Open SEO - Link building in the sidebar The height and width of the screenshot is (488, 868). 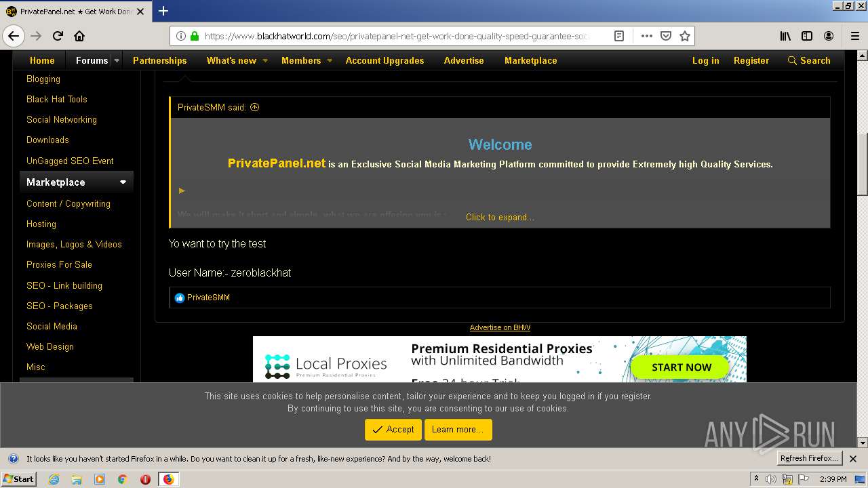64,285
